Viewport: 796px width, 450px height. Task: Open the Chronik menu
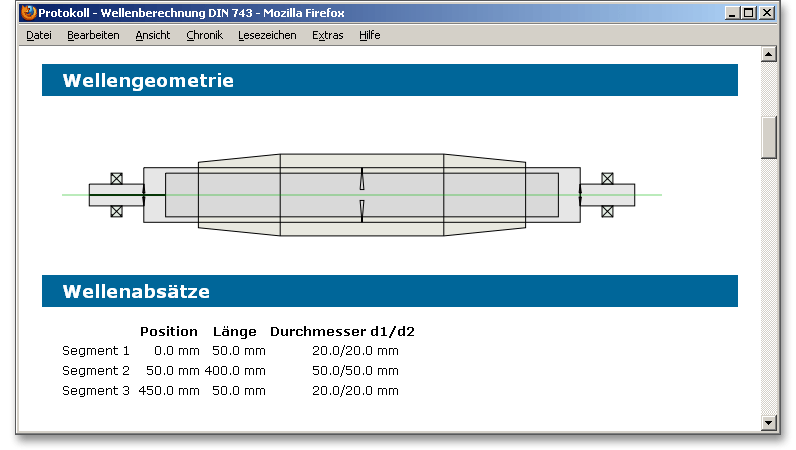204,35
